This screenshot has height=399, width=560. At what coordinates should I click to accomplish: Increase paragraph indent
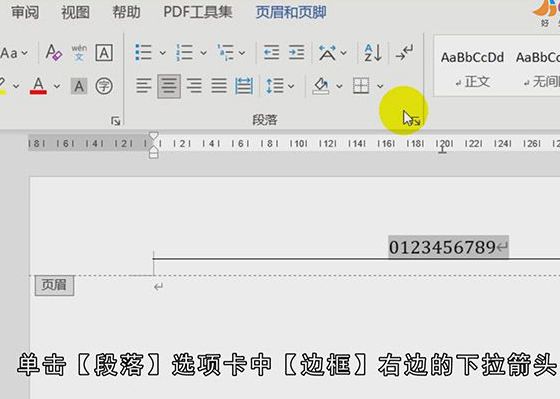click(x=296, y=53)
